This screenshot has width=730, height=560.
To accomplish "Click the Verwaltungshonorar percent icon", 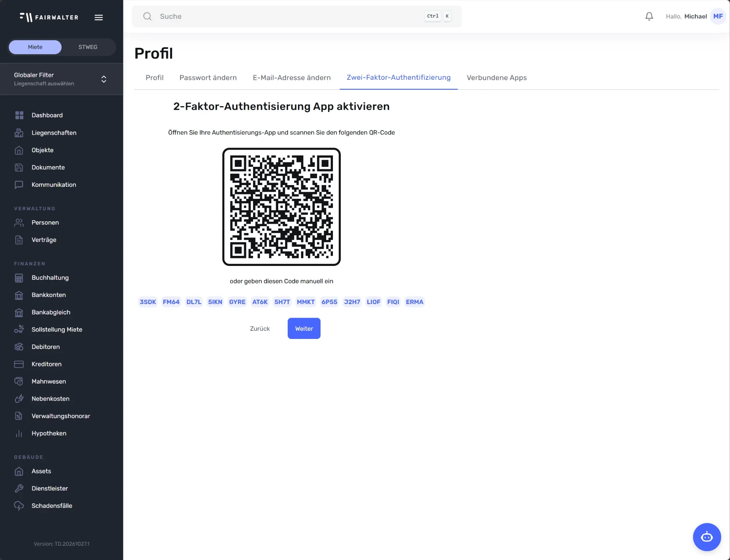I will 19,416.
